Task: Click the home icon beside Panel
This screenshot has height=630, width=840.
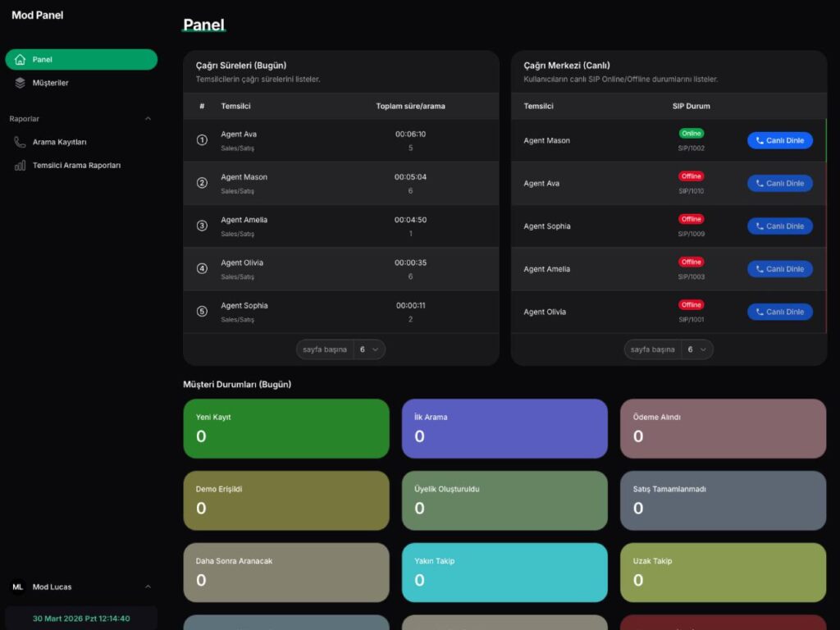Action: tap(20, 59)
